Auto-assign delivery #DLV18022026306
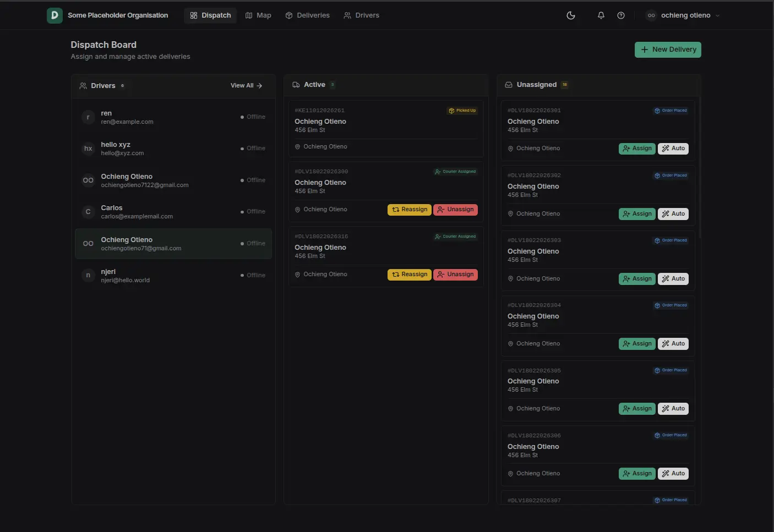Image resolution: width=774 pixels, height=532 pixels. (x=673, y=474)
